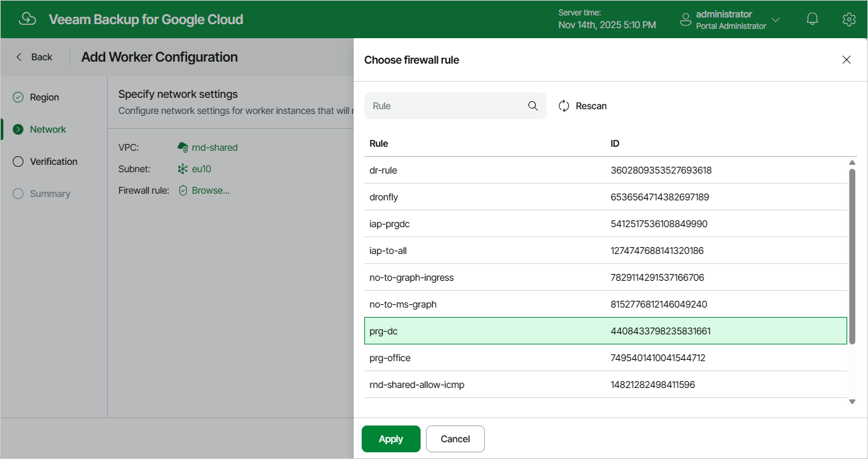
Task: Click the rule list scrollbar up arrow
Action: 852,163
